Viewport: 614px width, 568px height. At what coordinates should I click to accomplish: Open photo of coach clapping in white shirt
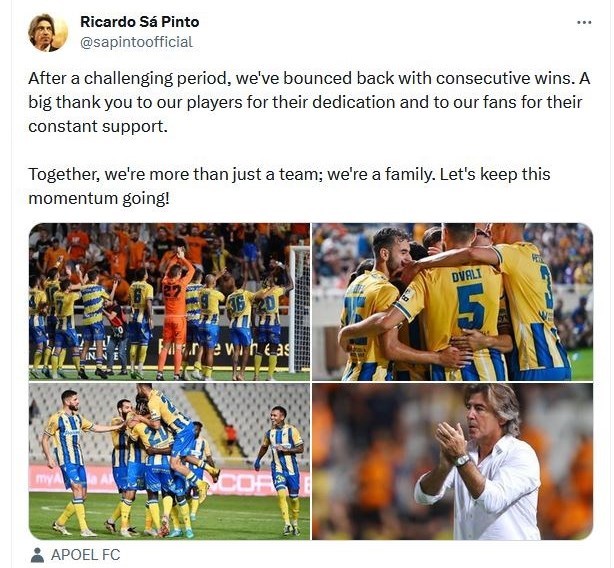tap(452, 462)
